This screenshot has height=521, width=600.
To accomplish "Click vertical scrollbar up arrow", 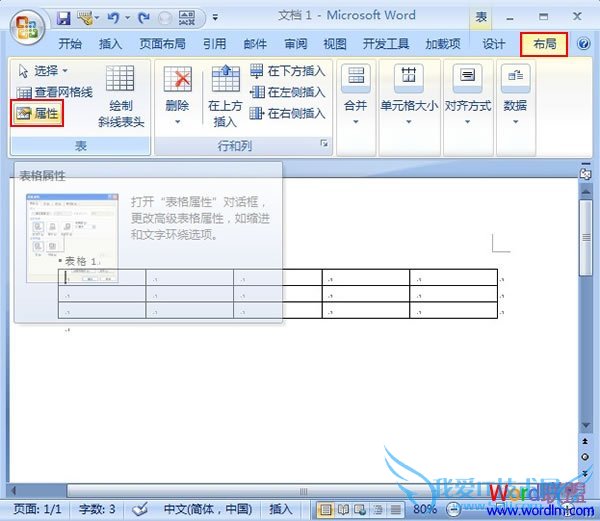I will pyautogui.click(x=585, y=191).
